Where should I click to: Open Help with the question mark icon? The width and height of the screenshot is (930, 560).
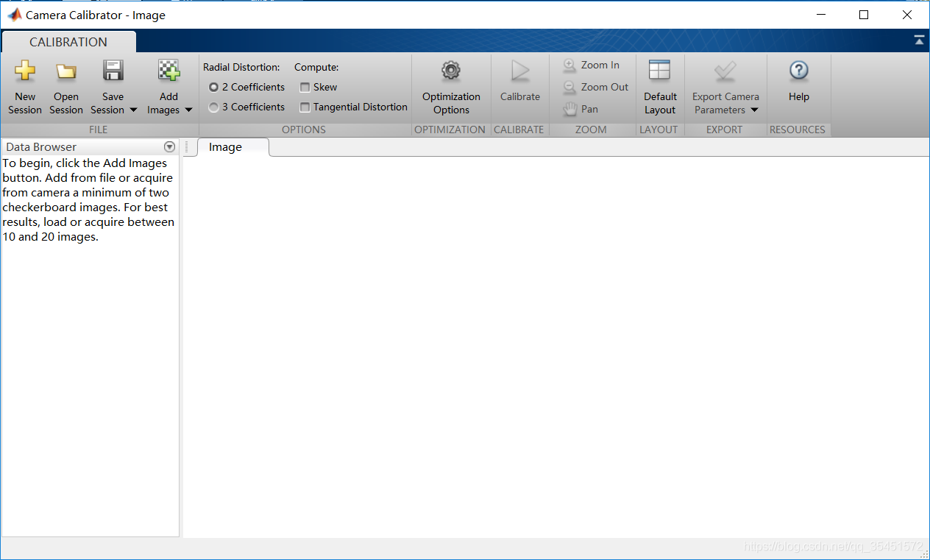click(x=799, y=71)
